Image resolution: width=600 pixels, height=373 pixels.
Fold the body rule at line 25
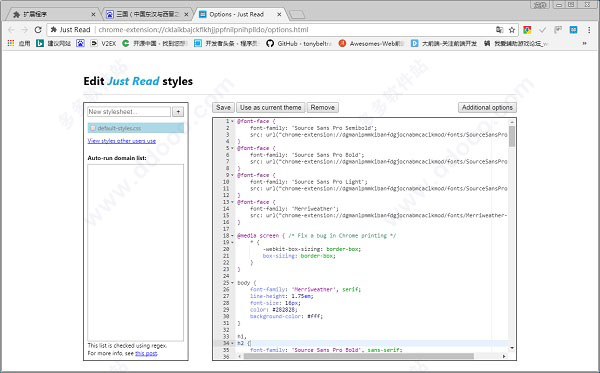[232, 283]
